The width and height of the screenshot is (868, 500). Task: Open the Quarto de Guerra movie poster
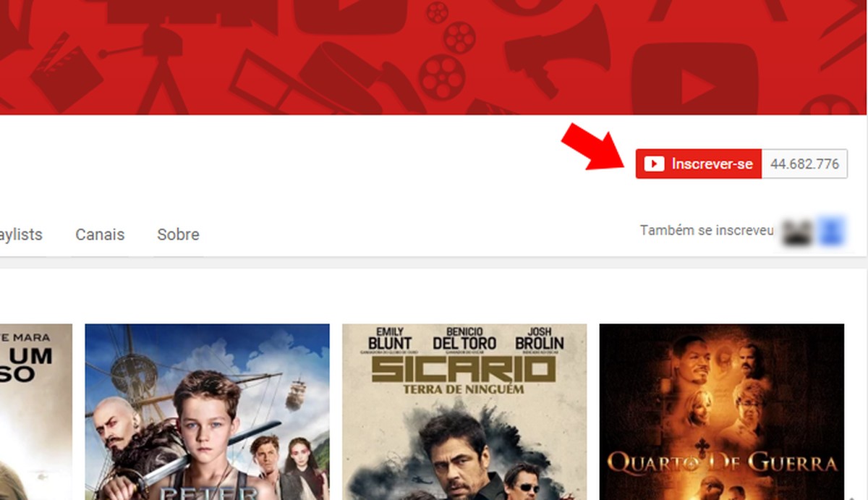coord(722,412)
